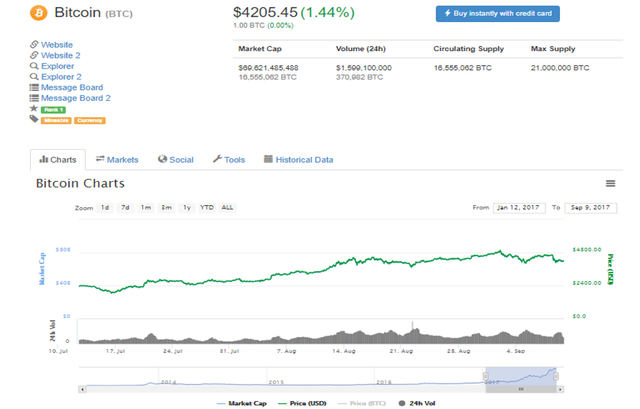Click the magnifier icon beside Explorer
The height and width of the screenshot is (409, 640).
[34, 66]
